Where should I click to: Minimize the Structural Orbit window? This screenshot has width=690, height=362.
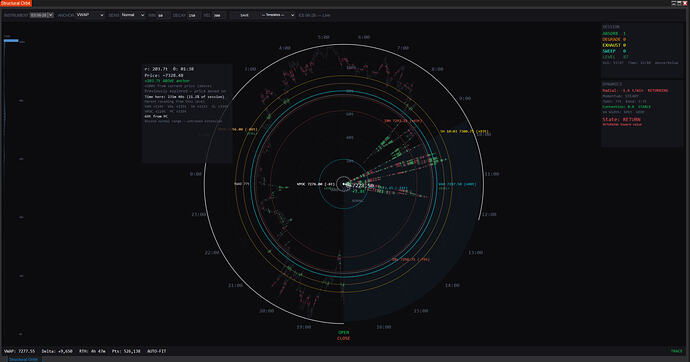pos(674,3)
